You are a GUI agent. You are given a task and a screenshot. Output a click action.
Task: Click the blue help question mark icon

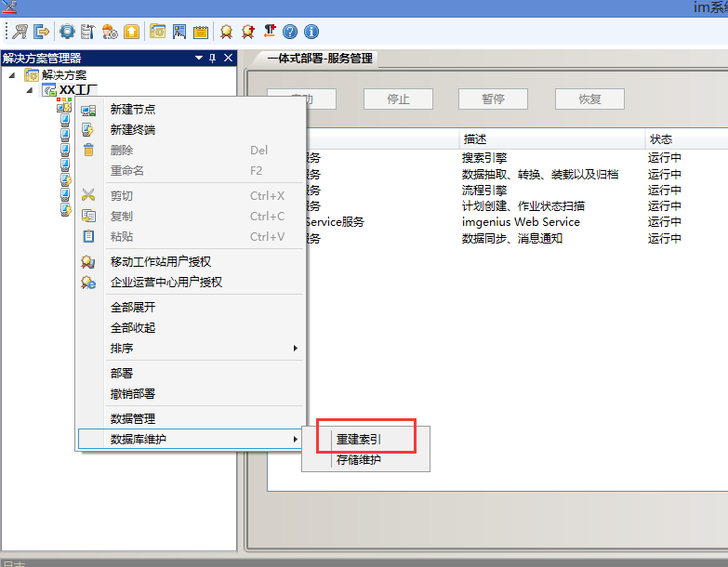tap(290, 32)
